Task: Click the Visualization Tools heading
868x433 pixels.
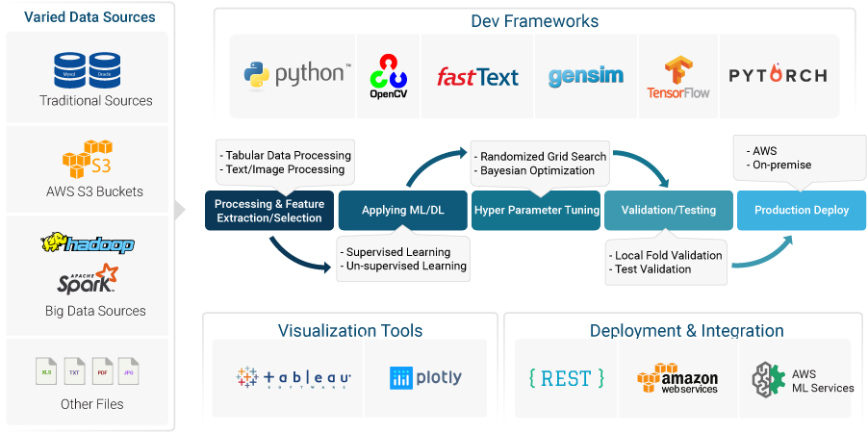Action: (x=350, y=331)
